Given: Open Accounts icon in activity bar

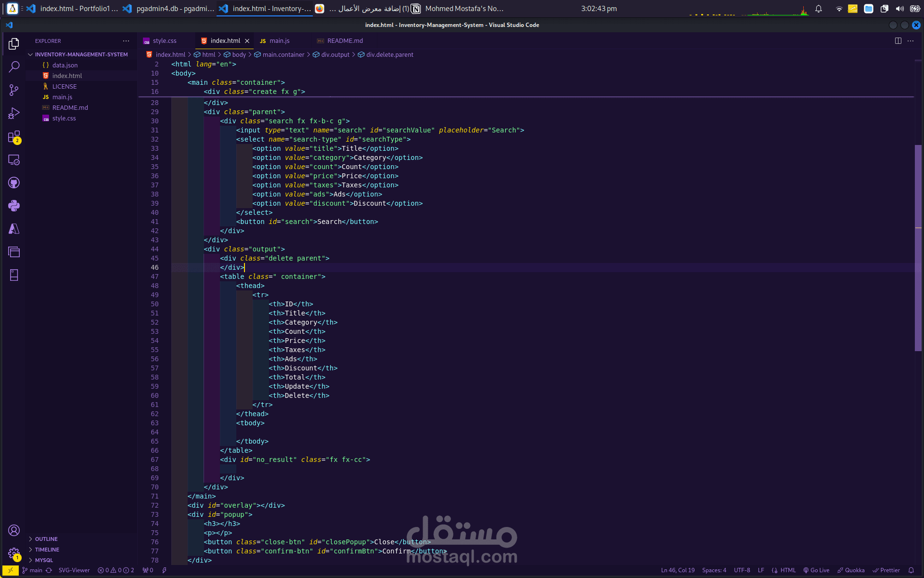Looking at the screenshot, I should click(14, 530).
